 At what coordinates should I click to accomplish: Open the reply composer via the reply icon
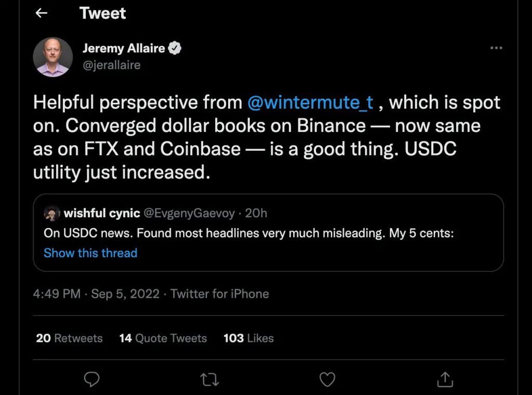[x=91, y=379]
